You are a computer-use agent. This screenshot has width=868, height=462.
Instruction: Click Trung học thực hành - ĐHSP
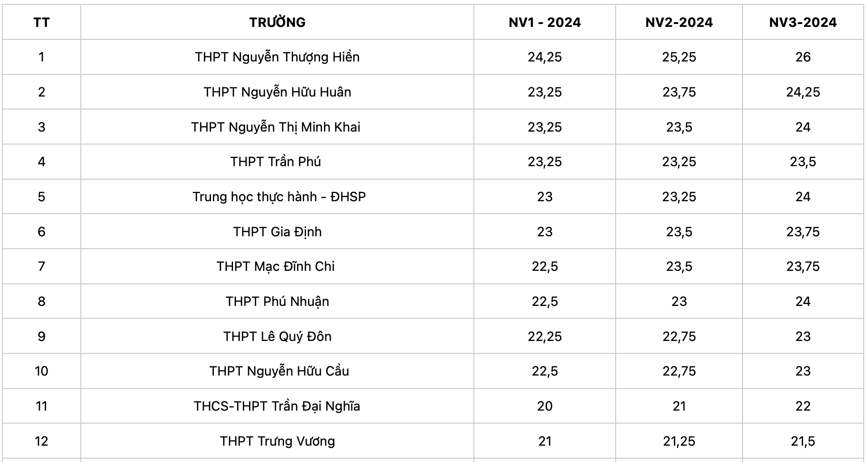pyautogui.click(x=279, y=197)
